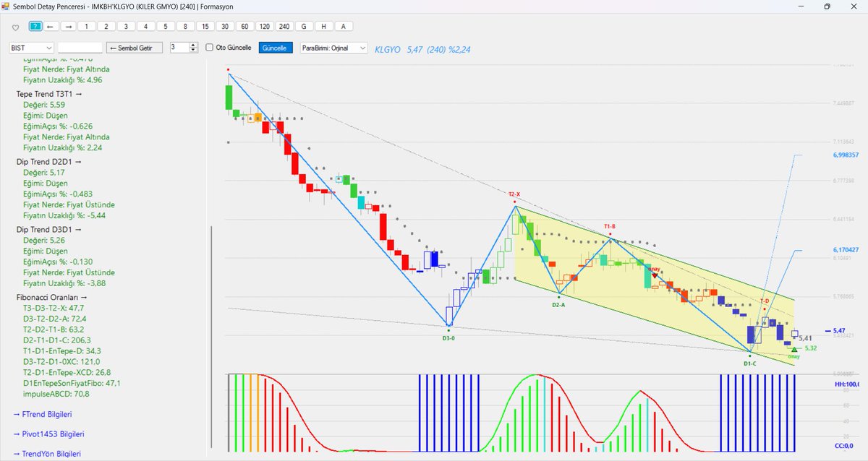Click the 'Değeri: 5,26' value line
Viewport: 868px width, 461px height.
(44, 241)
